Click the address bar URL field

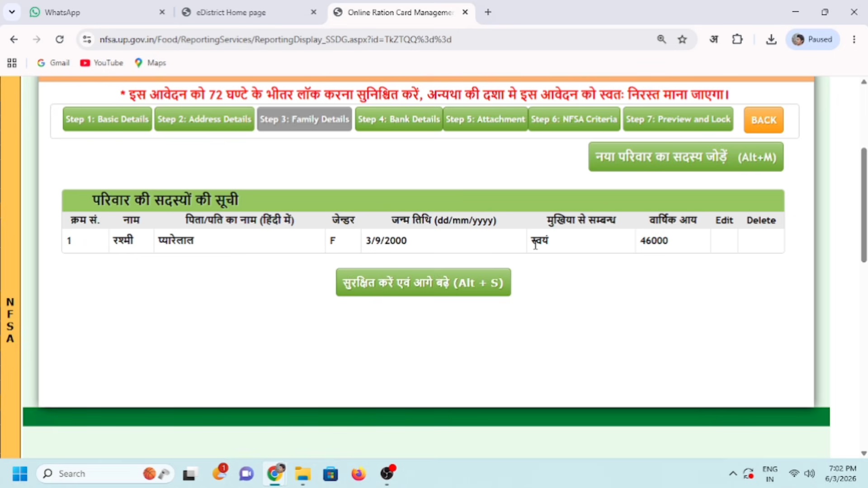371,39
